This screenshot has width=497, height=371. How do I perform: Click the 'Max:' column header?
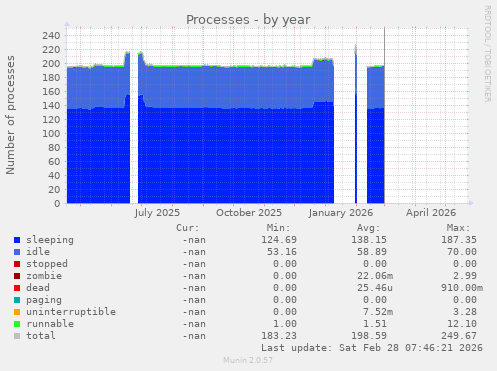[x=458, y=228]
